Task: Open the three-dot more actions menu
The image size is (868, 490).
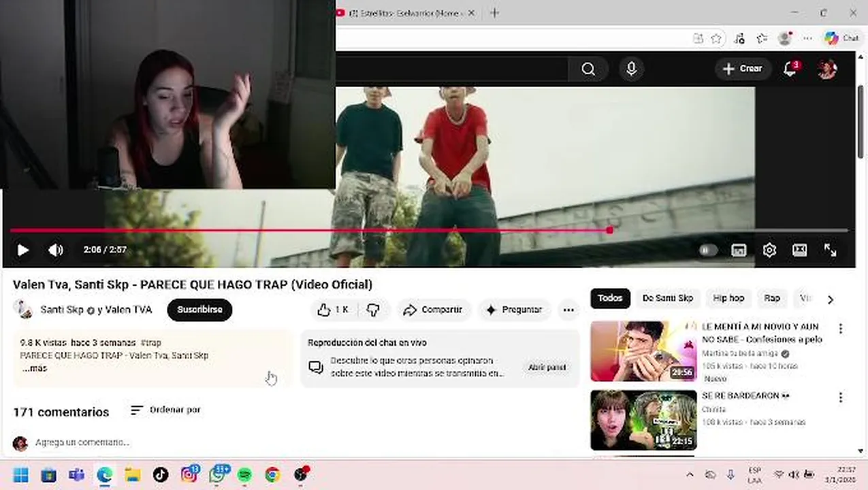Action: [568, 310]
